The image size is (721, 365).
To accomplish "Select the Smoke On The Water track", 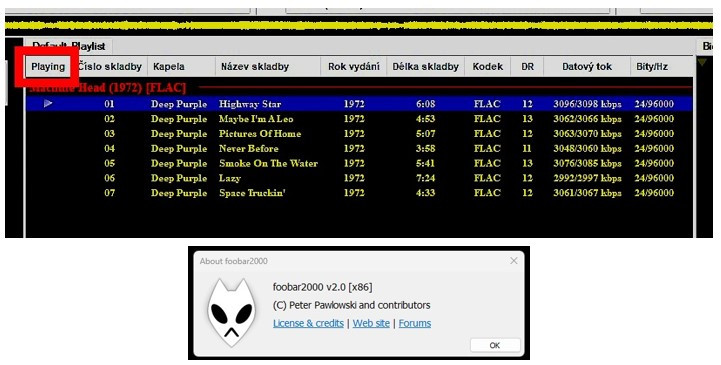I will [x=359, y=163].
